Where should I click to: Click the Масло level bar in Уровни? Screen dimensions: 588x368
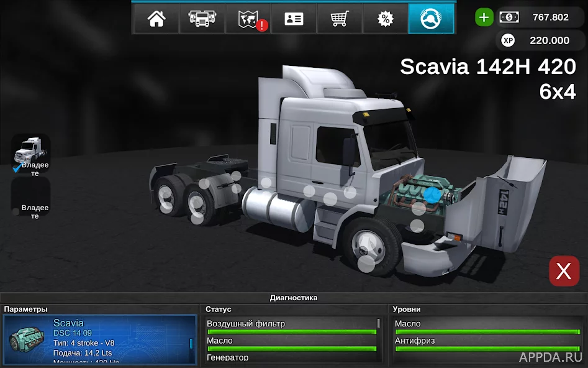(x=487, y=332)
